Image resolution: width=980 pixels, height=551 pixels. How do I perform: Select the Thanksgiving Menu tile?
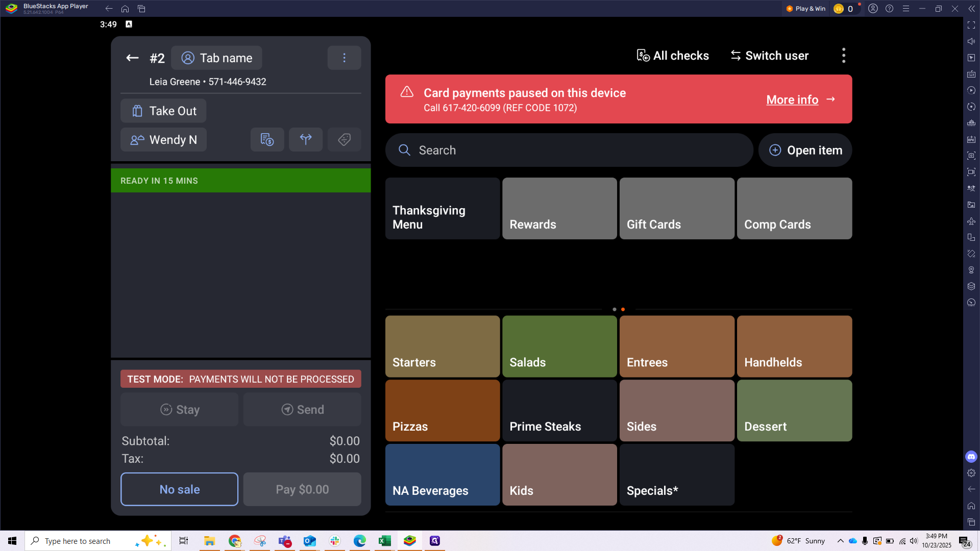443,209
